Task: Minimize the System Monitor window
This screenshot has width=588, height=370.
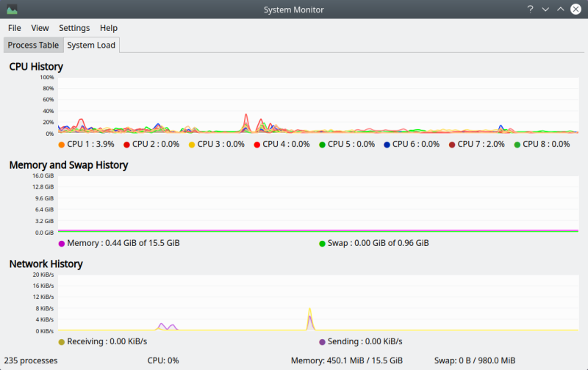Action: pos(545,10)
